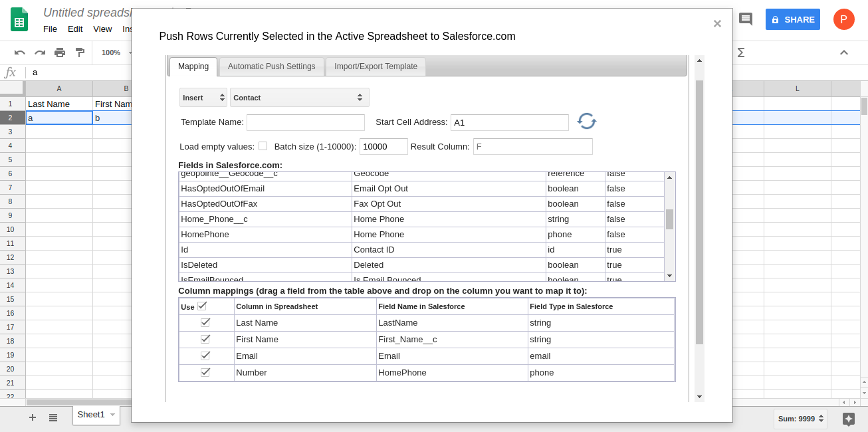Switch to Automatic Push Settings tab
Screen dimensions: 868x432
click(x=271, y=66)
